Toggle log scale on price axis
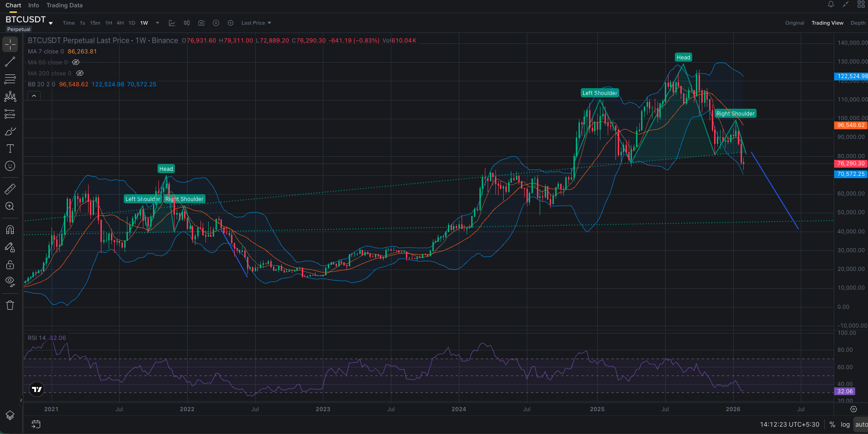 (x=845, y=424)
